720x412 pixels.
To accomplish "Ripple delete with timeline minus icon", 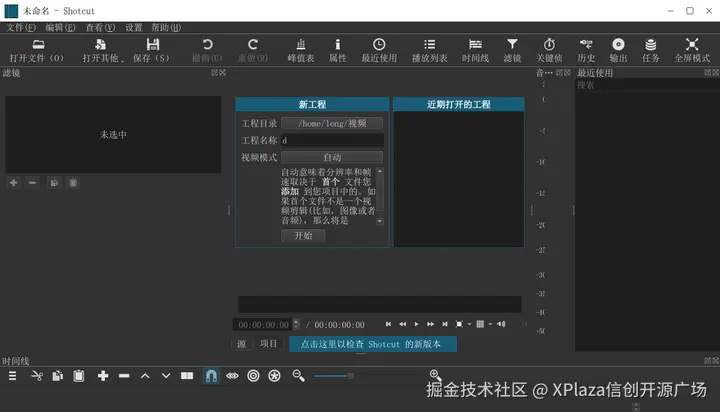I will pos(124,376).
